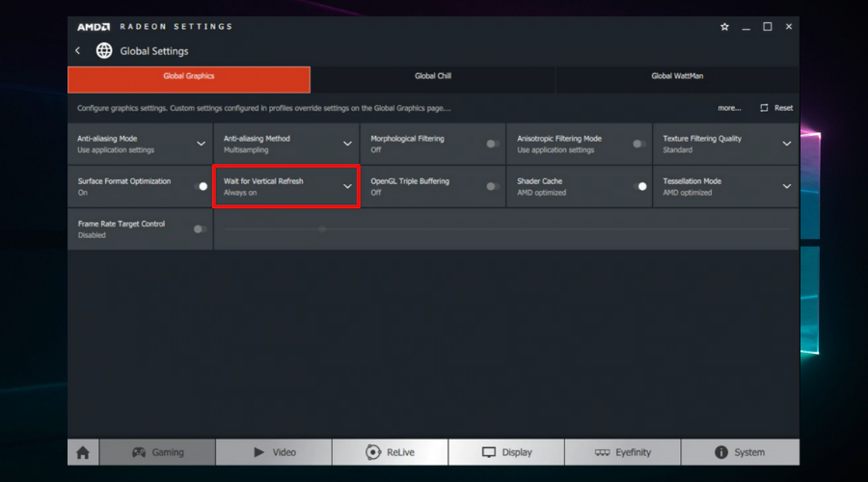Image resolution: width=868 pixels, height=482 pixels.
Task: Open the Eyefinity section label
Action: [x=634, y=452]
